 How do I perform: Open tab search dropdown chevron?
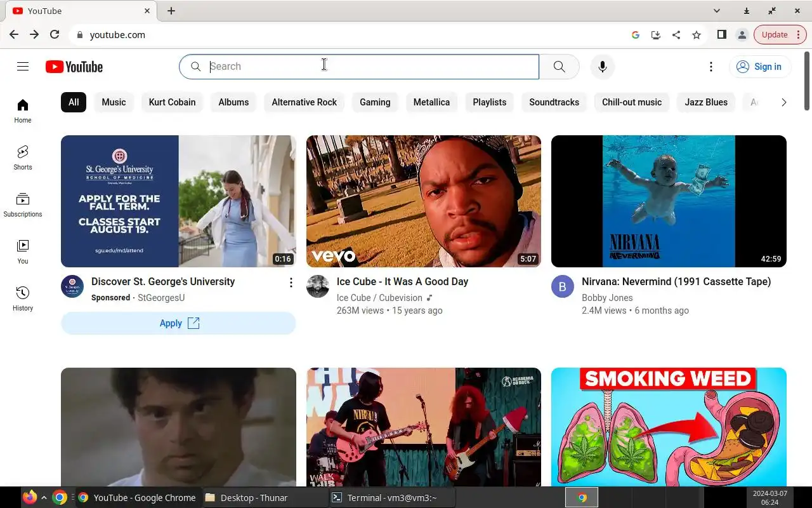(x=717, y=11)
